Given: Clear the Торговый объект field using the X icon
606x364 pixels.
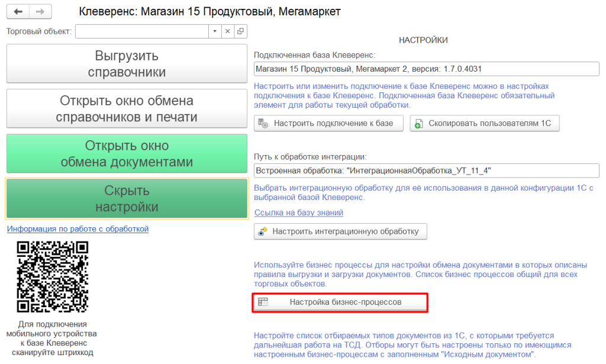Looking at the screenshot, I should (x=228, y=31).
